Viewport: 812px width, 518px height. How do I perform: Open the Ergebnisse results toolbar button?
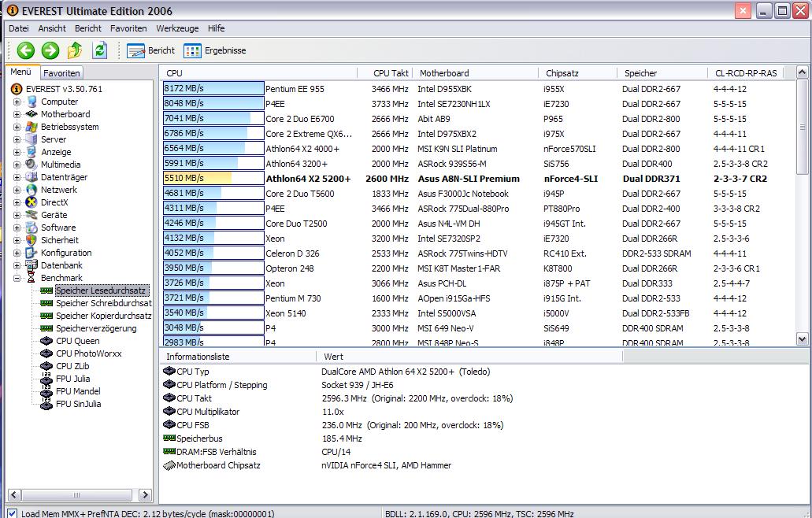pyautogui.click(x=214, y=50)
